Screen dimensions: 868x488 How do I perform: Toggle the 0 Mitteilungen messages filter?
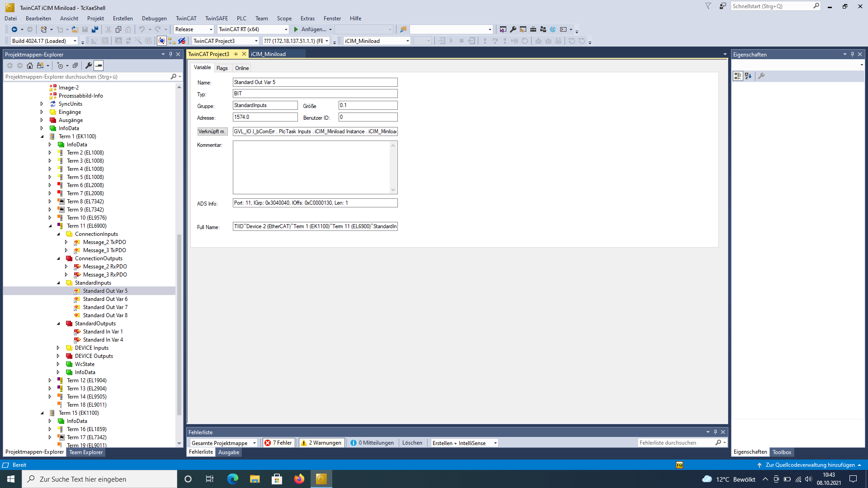pos(373,443)
